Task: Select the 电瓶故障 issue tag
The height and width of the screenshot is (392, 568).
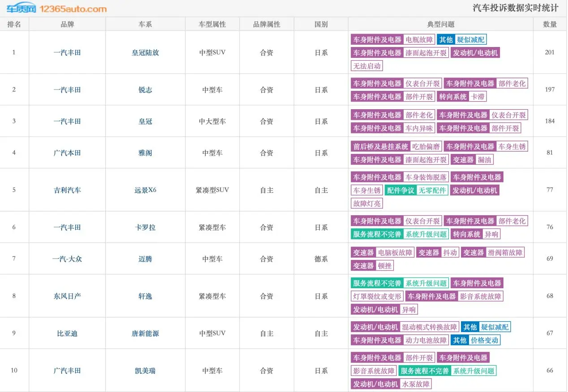Action: tap(419, 39)
